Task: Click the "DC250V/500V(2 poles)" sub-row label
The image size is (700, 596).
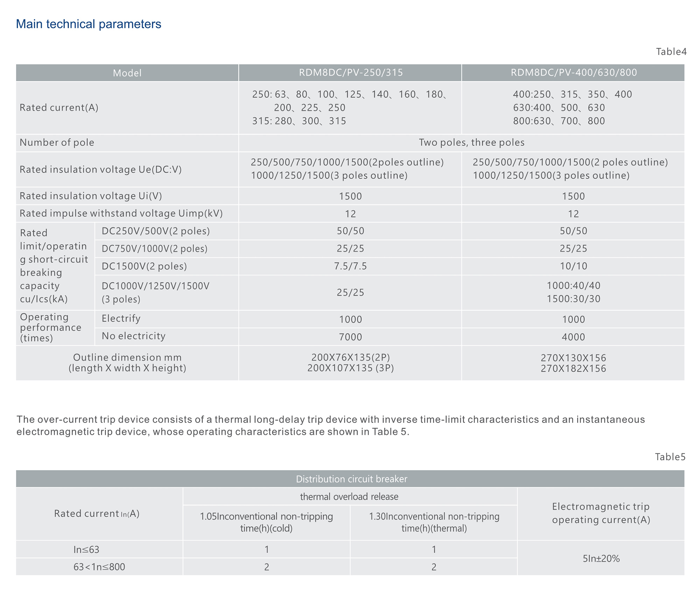Action: point(156,231)
